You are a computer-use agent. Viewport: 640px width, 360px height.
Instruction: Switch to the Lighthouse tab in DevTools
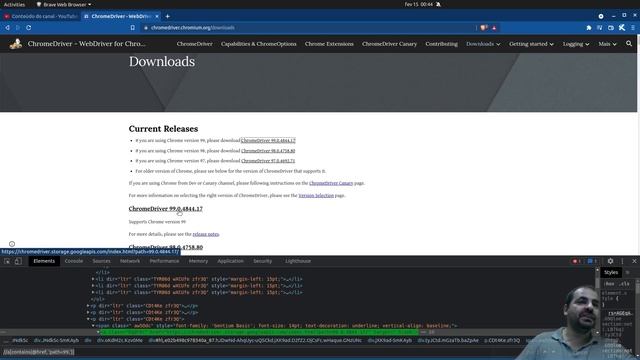298,261
